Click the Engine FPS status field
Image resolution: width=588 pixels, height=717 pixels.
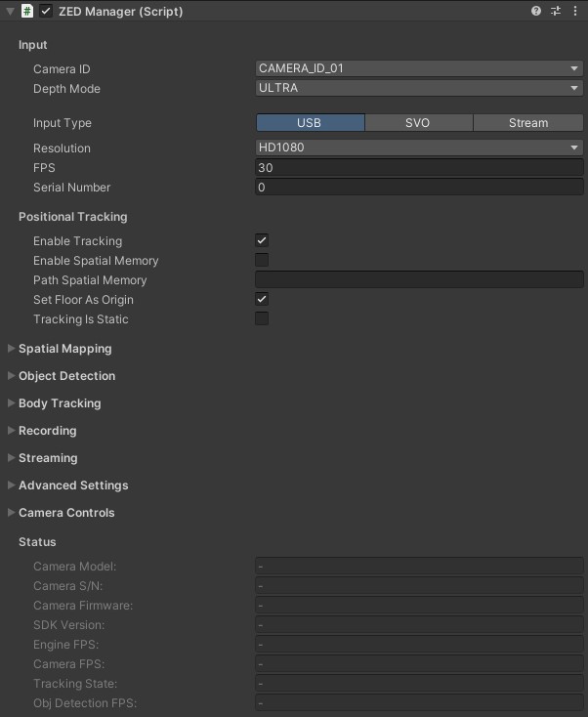419,645
